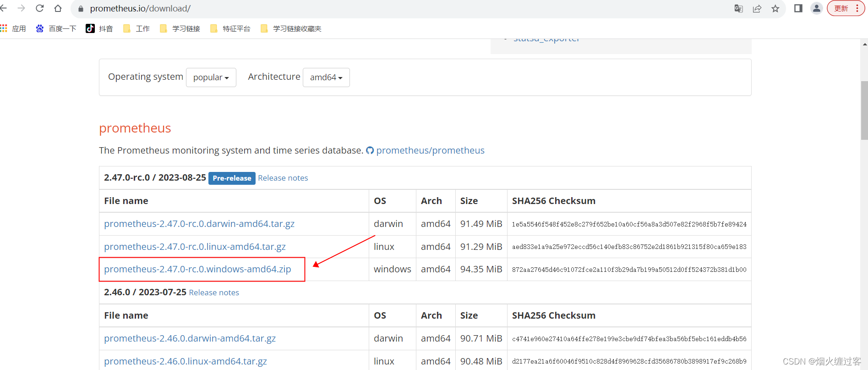868x370 pixels.
Task: Download prometheus-2.46.0.linux-amd64.tar.gz
Action: coord(186,361)
